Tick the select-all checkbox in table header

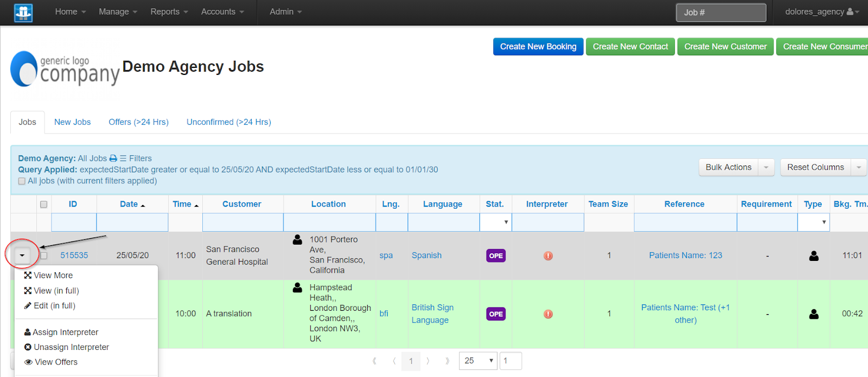[x=44, y=205]
